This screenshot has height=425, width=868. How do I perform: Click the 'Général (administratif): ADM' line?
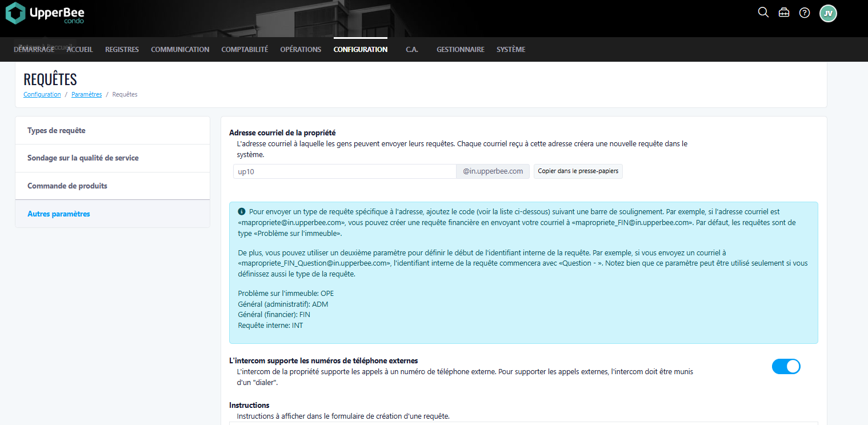coord(283,304)
